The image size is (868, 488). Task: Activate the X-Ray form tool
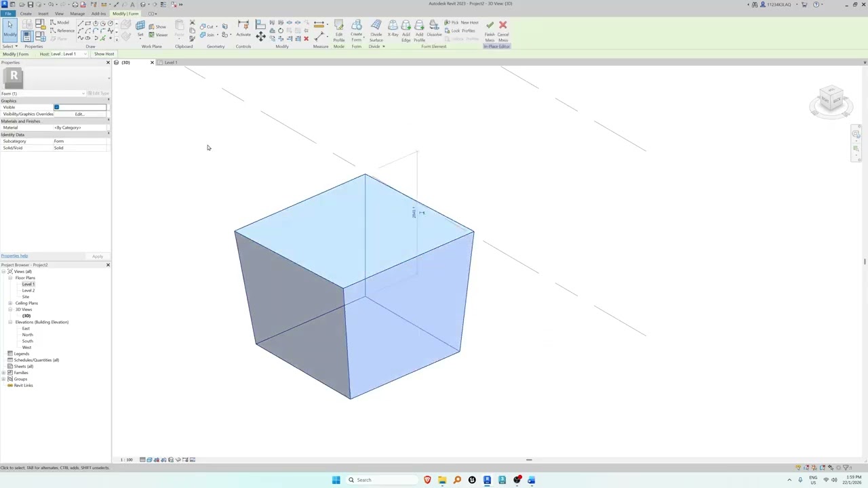click(x=393, y=28)
